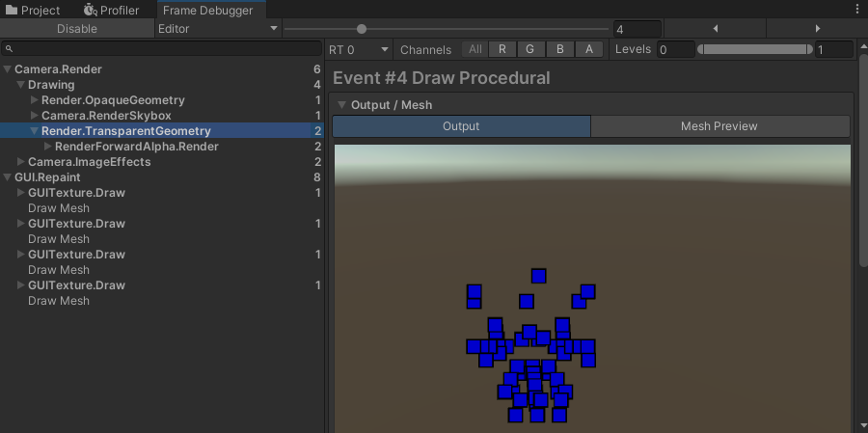Click the Levels maximum field showing 1
Viewport: 868px width, 433px height.
click(834, 50)
